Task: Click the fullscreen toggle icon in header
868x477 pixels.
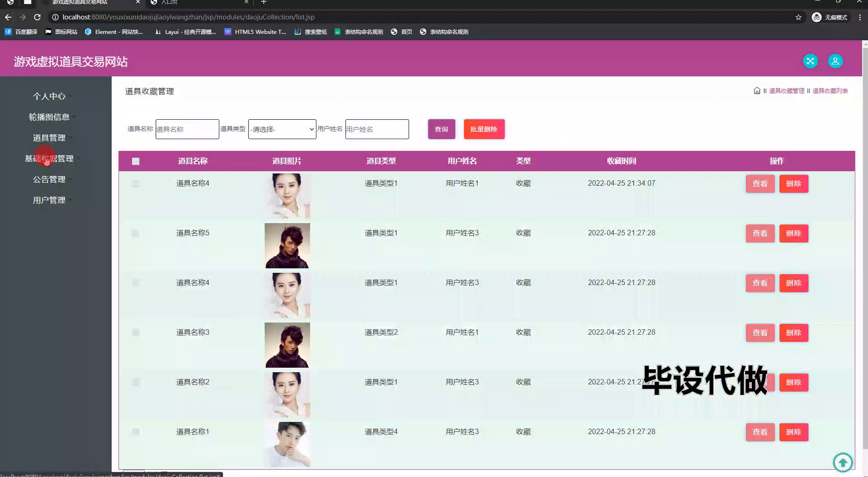Action: [x=810, y=61]
